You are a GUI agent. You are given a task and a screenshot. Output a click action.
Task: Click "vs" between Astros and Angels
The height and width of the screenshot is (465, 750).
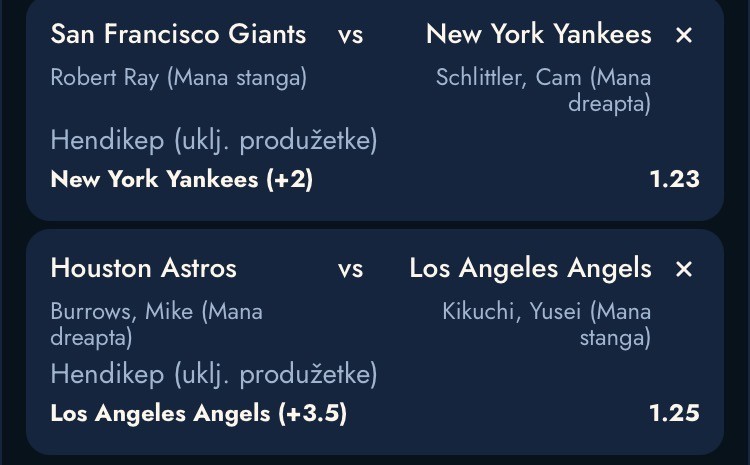coord(350,270)
